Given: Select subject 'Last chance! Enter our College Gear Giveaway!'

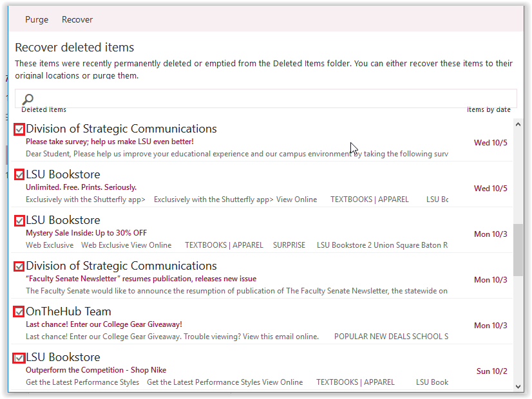Looking at the screenshot, I should (104, 324).
